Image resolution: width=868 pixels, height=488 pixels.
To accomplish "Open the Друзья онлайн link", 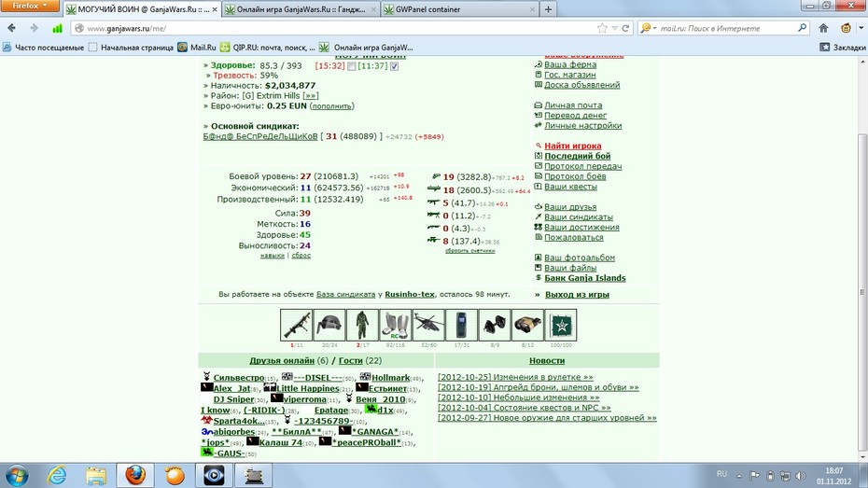I will (x=282, y=361).
